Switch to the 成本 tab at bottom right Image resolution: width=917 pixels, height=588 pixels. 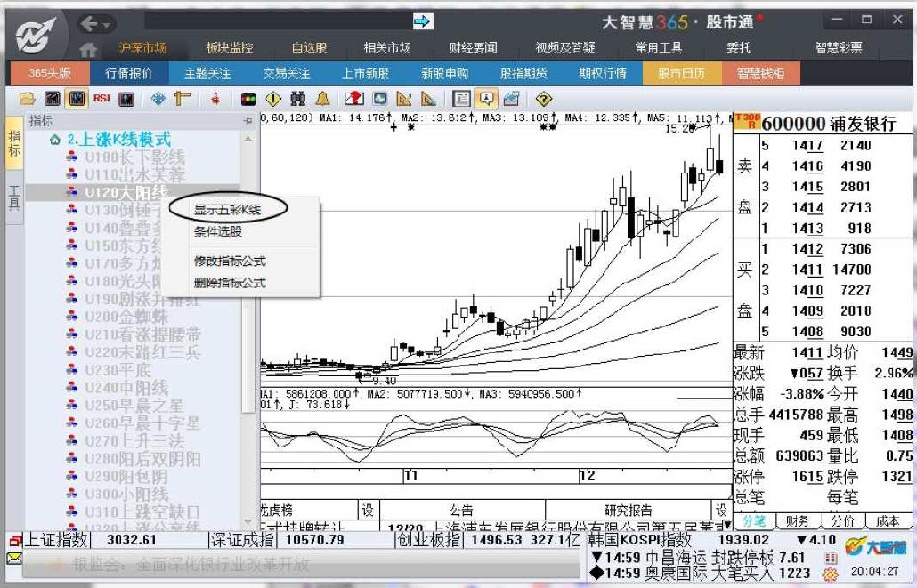click(x=887, y=520)
